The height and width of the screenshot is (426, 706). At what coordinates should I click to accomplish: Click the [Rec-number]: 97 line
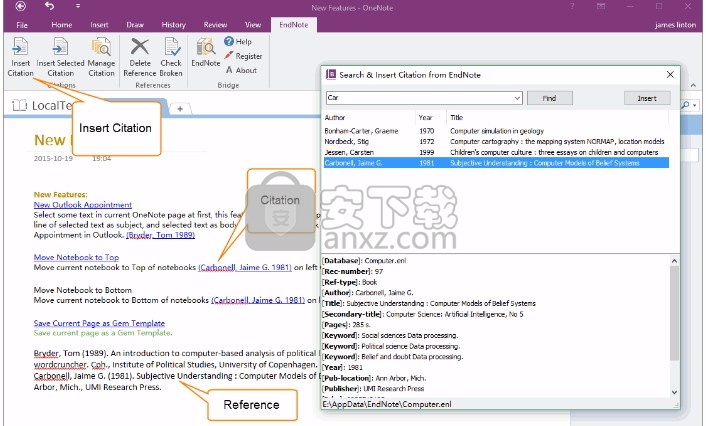point(353,272)
